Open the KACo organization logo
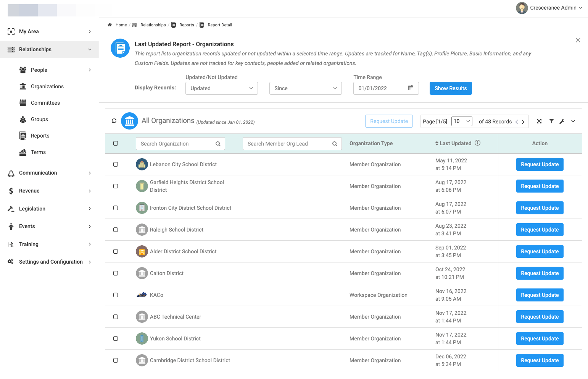 pyautogui.click(x=142, y=295)
